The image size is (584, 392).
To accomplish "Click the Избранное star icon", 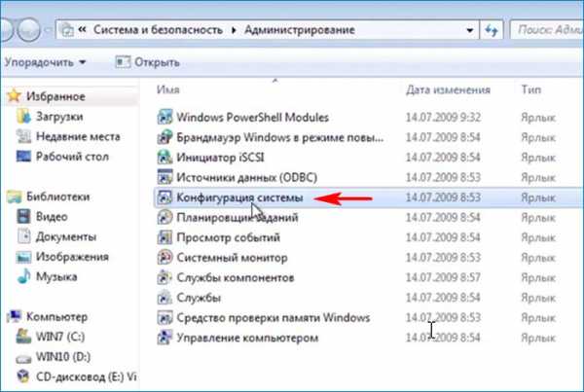I will pos(14,96).
